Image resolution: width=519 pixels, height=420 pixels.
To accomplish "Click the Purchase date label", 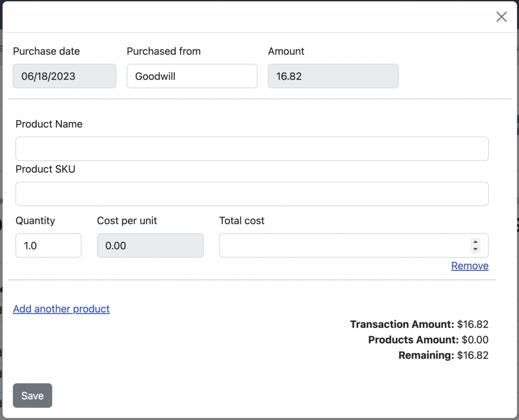I will pyautogui.click(x=46, y=51).
